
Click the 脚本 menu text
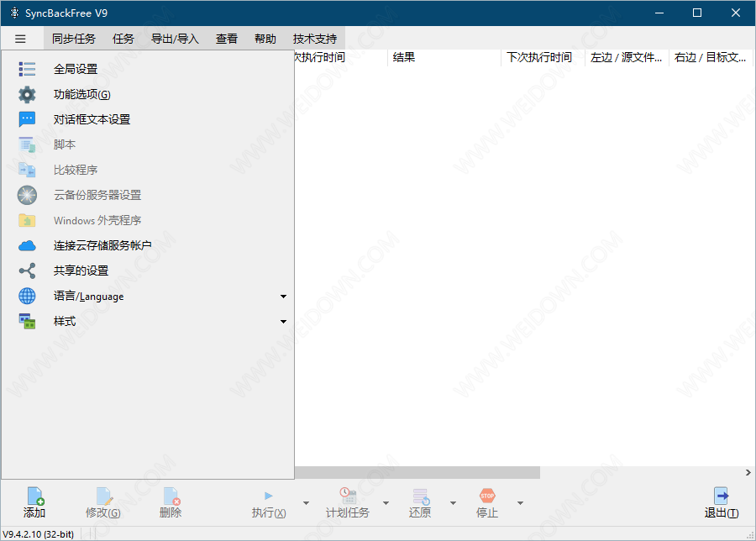coord(65,144)
